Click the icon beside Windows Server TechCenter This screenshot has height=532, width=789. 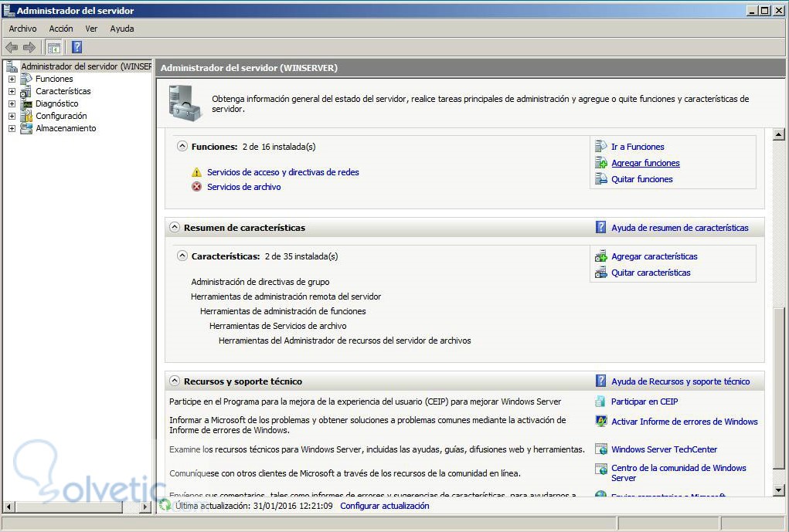click(x=600, y=449)
